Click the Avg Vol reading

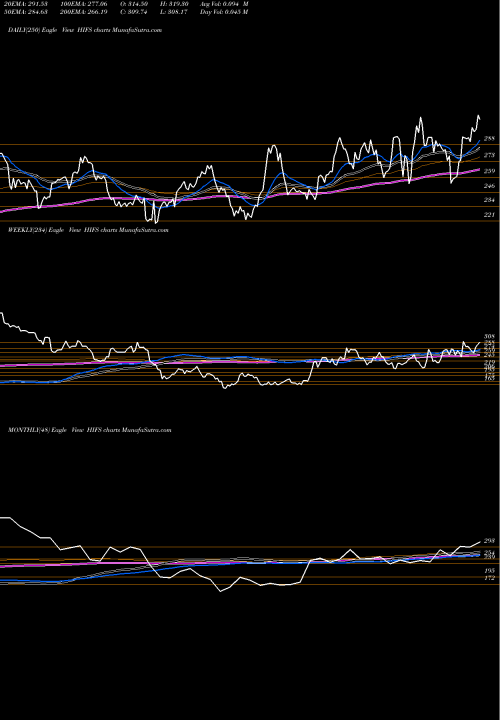[x=224, y=4]
